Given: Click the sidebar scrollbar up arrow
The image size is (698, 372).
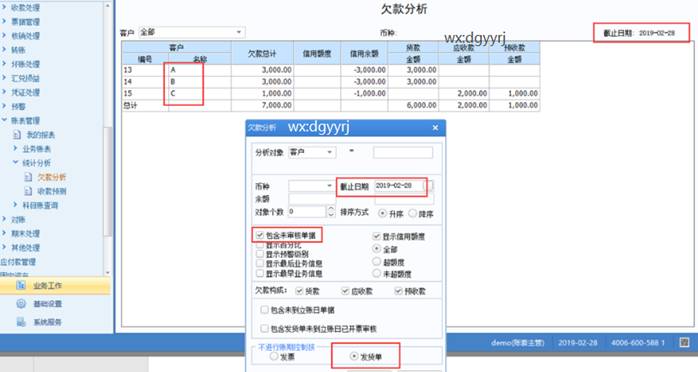Looking at the screenshot, I should tap(107, 6).
